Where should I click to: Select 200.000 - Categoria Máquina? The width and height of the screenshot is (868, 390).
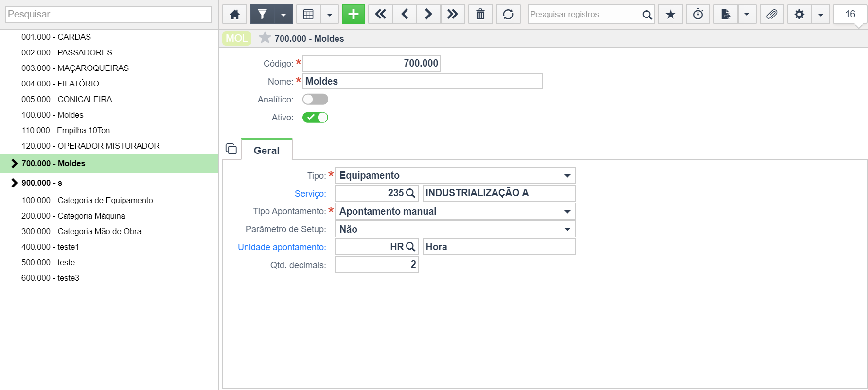[73, 216]
